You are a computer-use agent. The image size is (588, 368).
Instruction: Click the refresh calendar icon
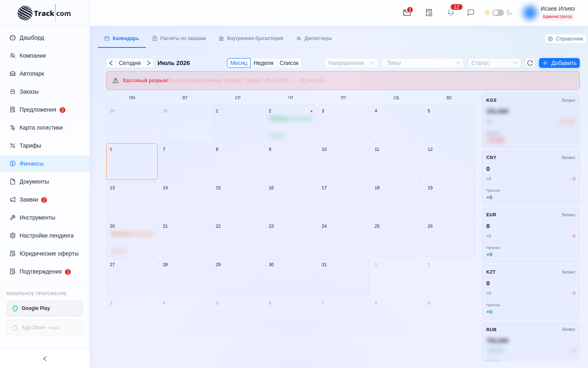pyautogui.click(x=530, y=63)
